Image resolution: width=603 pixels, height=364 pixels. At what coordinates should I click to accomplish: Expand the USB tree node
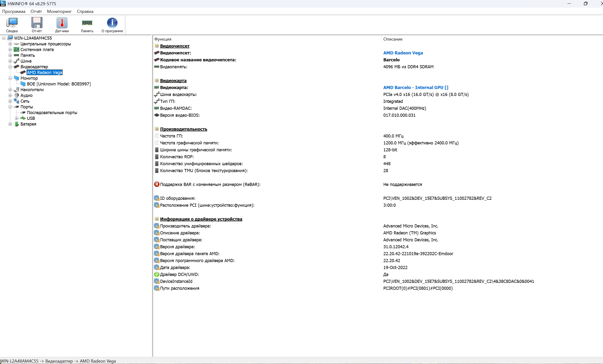pyautogui.click(x=16, y=118)
